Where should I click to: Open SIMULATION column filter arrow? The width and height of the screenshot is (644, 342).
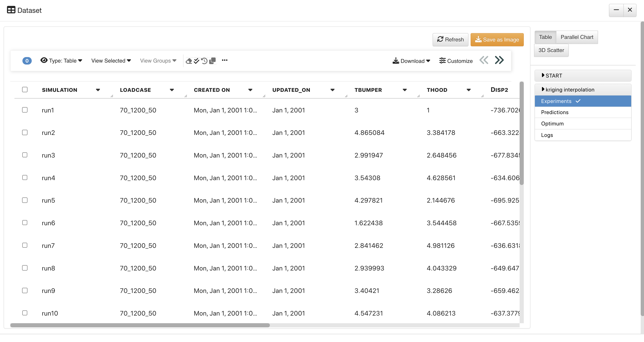(98, 90)
